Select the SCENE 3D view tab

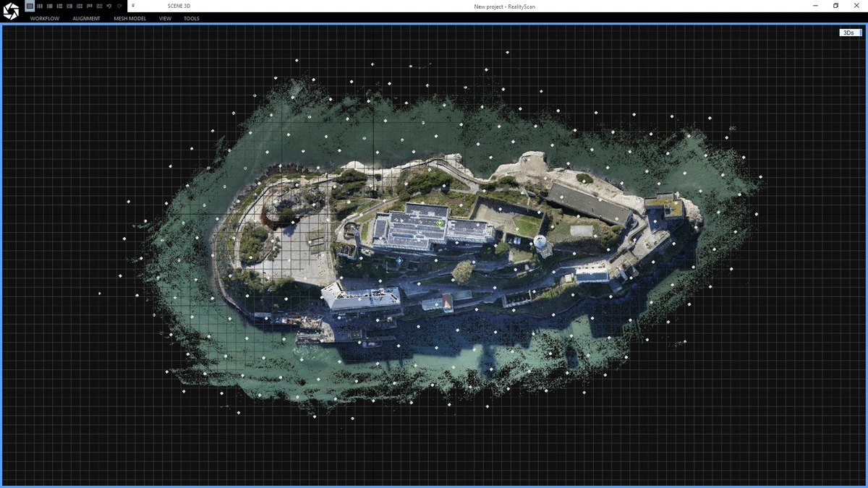177,6
